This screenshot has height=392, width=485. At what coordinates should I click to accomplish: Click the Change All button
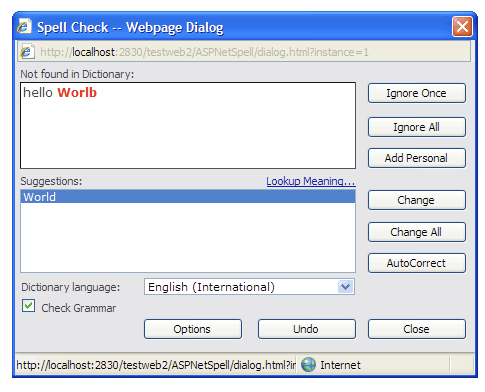[416, 232]
